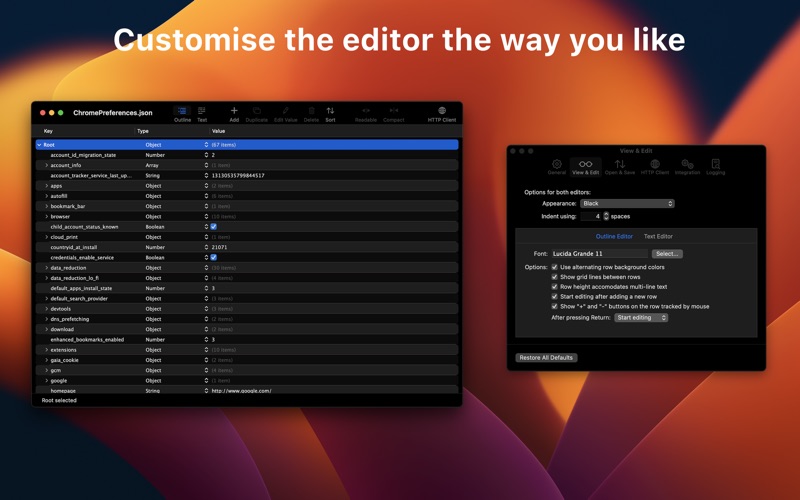Click the Sort toolbar icon
The image size is (800, 500).
pos(331,114)
